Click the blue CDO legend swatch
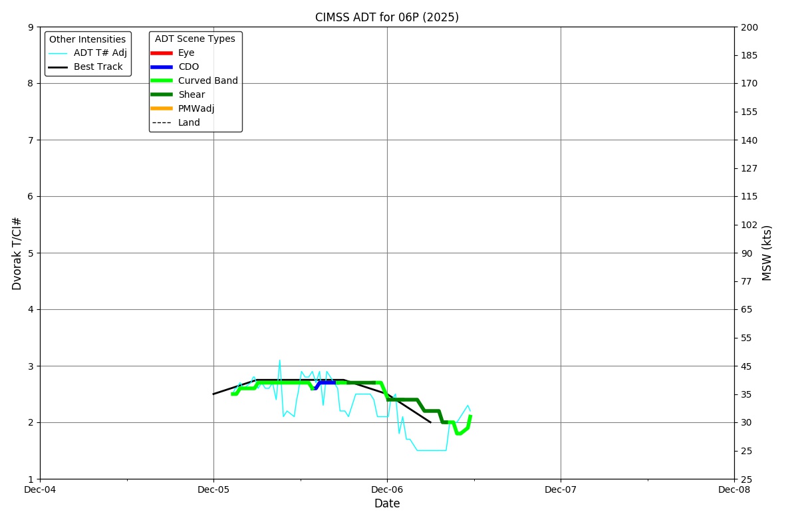This screenshot has width=798, height=532. click(162, 67)
